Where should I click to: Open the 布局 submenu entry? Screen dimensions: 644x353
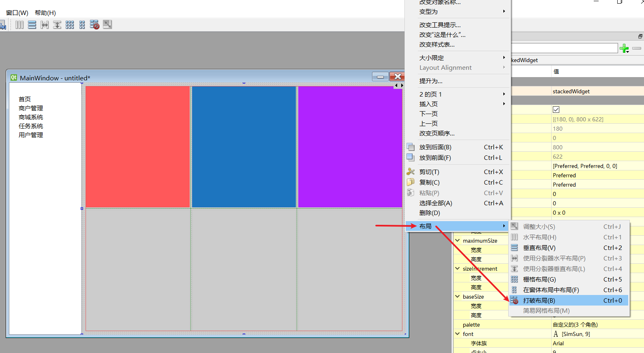[457, 226]
